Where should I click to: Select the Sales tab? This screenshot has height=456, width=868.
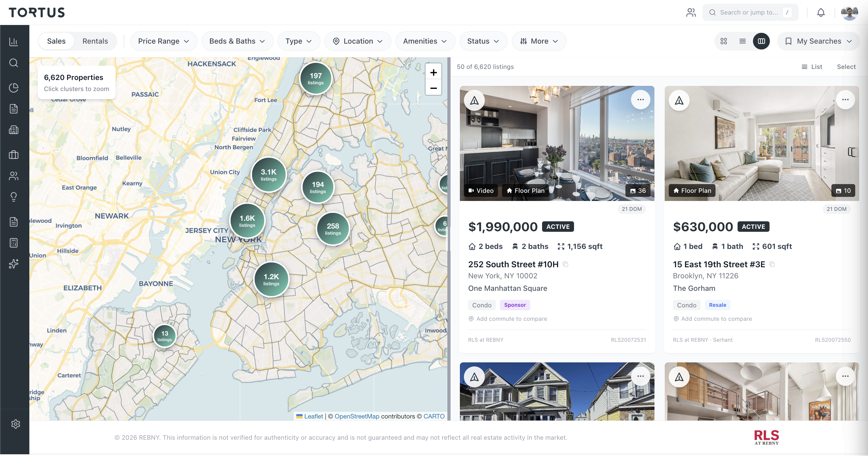(x=56, y=41)
